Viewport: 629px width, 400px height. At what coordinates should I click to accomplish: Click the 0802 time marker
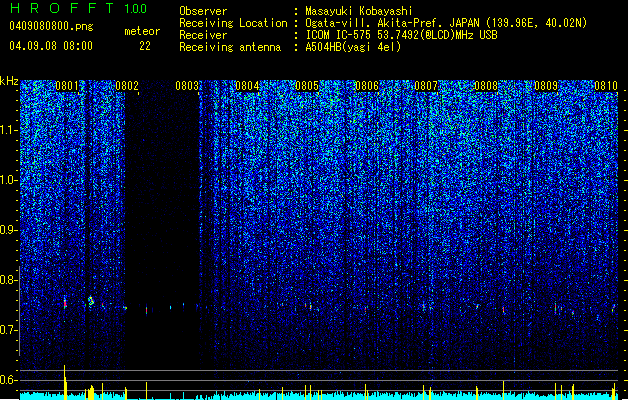click(x=127, y=86)
